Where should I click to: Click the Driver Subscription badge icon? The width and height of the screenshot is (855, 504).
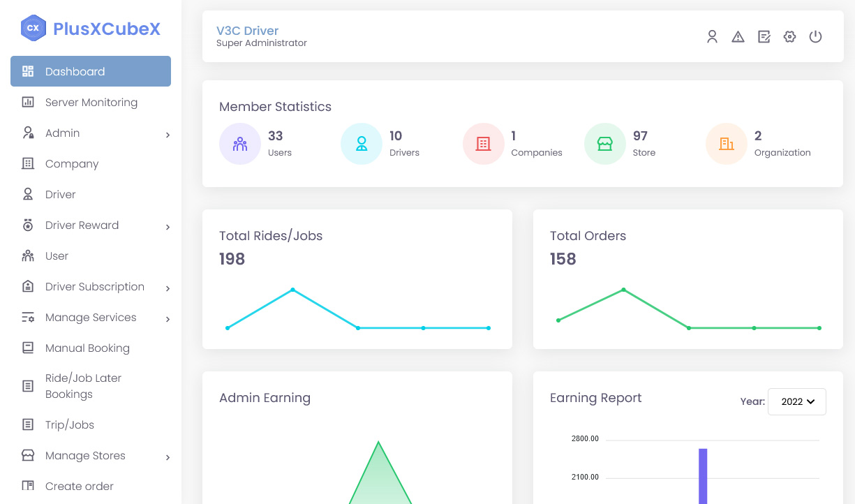pyautogui.click(x=28, y=286)
